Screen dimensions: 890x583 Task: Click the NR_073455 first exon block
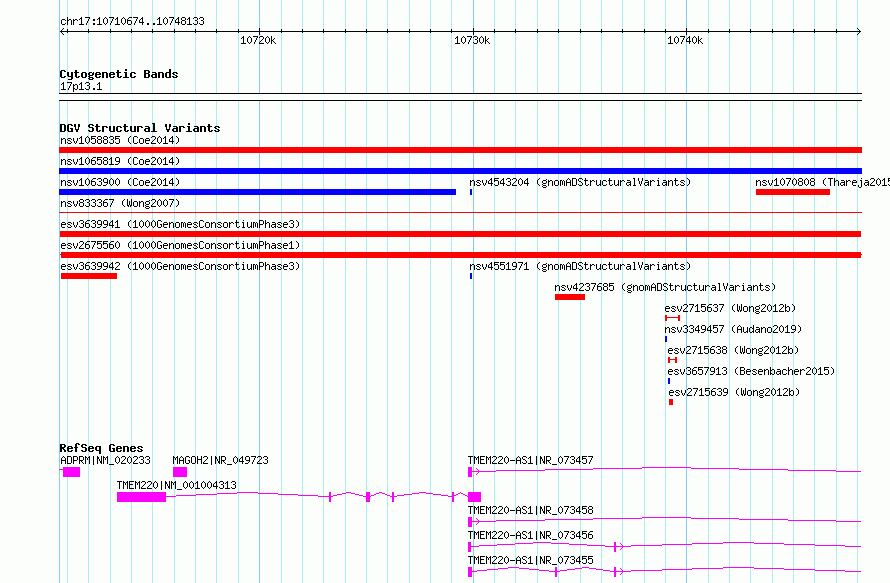click(470, 572)
